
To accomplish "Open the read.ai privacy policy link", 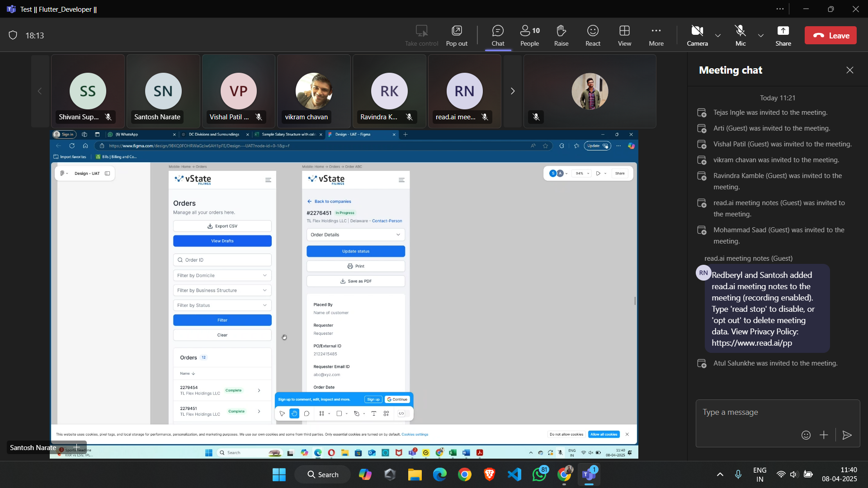I will point(751,343).
